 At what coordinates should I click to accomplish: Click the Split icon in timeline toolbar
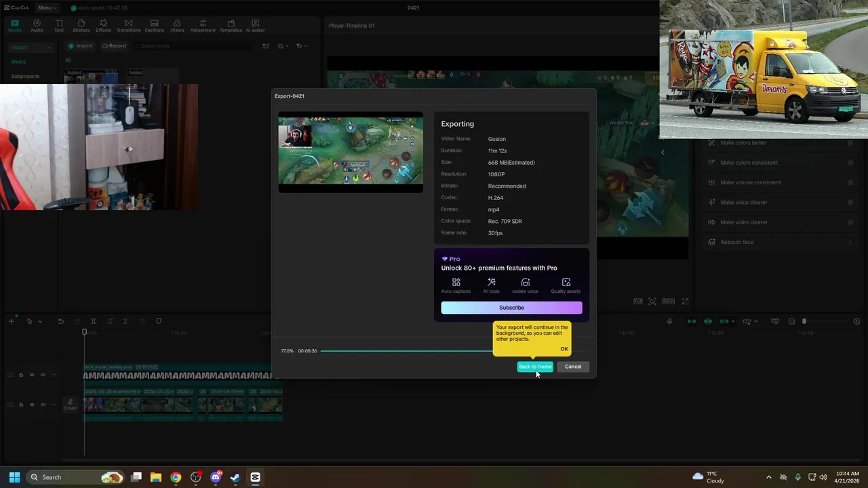(94, 321)
